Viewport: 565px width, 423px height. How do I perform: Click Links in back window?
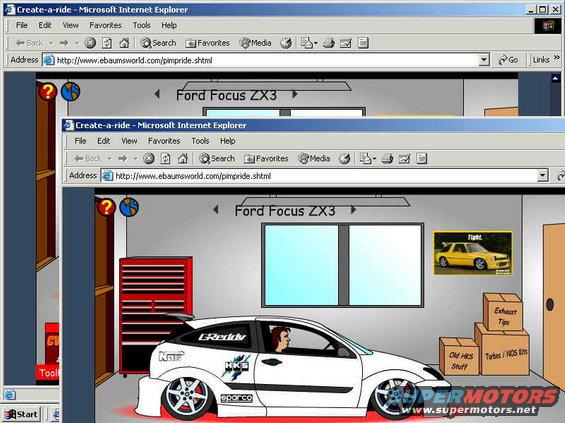click(541, 60)
